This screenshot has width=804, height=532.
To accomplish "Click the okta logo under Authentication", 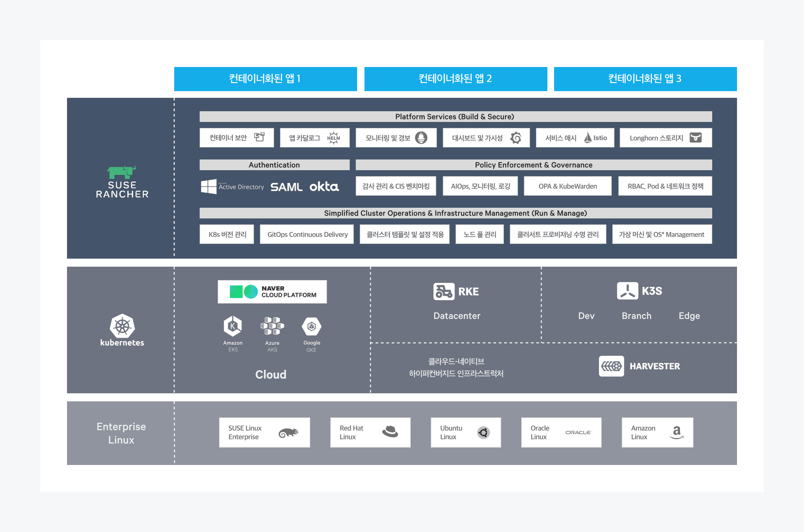I will [x=324, y=187].
